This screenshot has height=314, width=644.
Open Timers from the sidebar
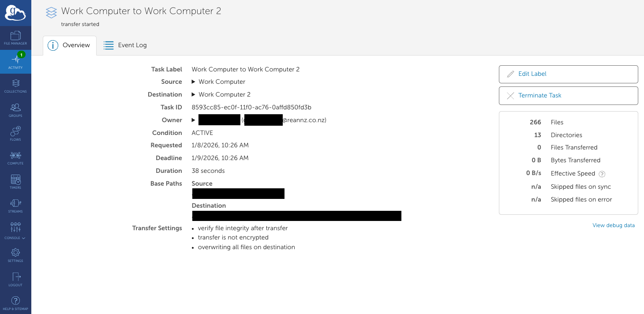[15, 181]
